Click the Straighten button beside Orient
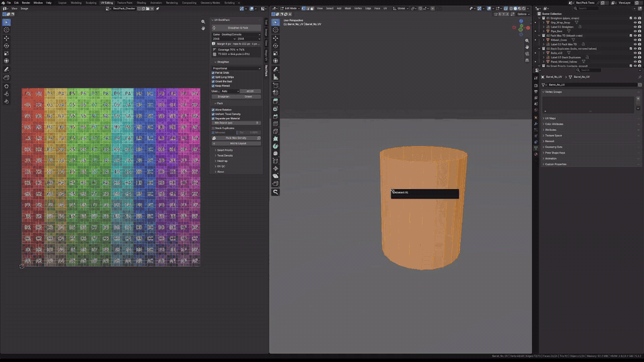The width and height of the screenshot is (644, 362). tap(224, 97)
